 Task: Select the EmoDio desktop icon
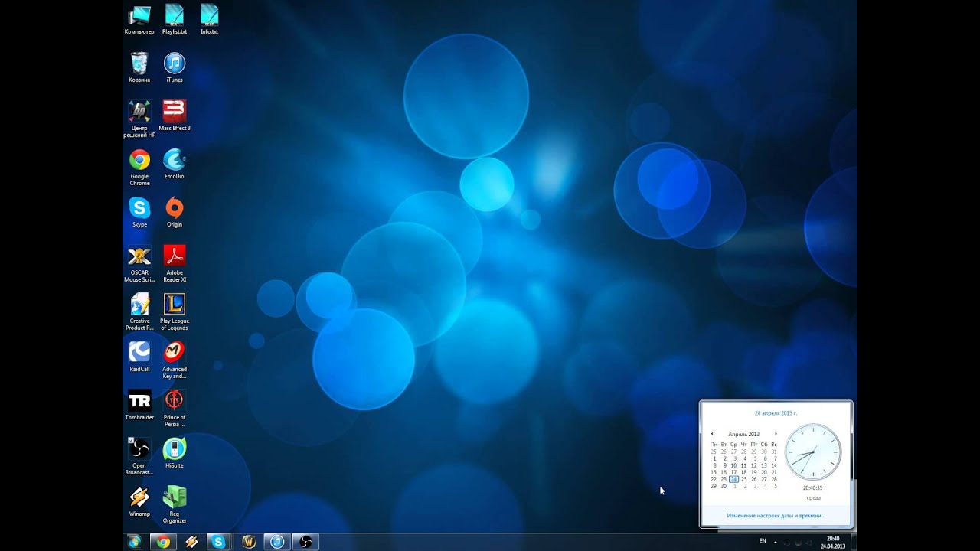point(175,164)
